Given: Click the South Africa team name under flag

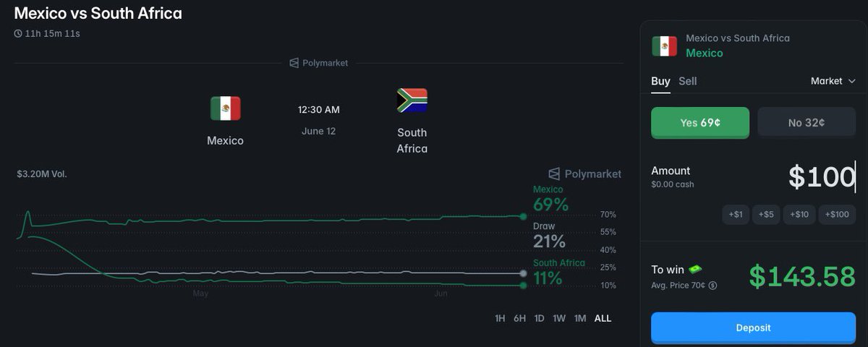Looking at the screenshot, I should [412, 140].
